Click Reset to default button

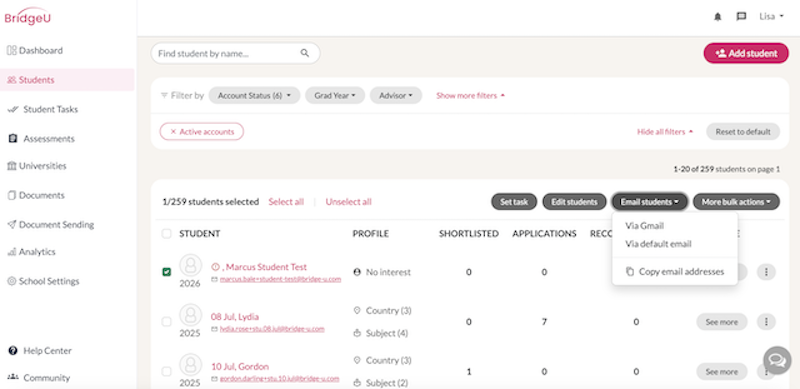click(x=743, y=132)
